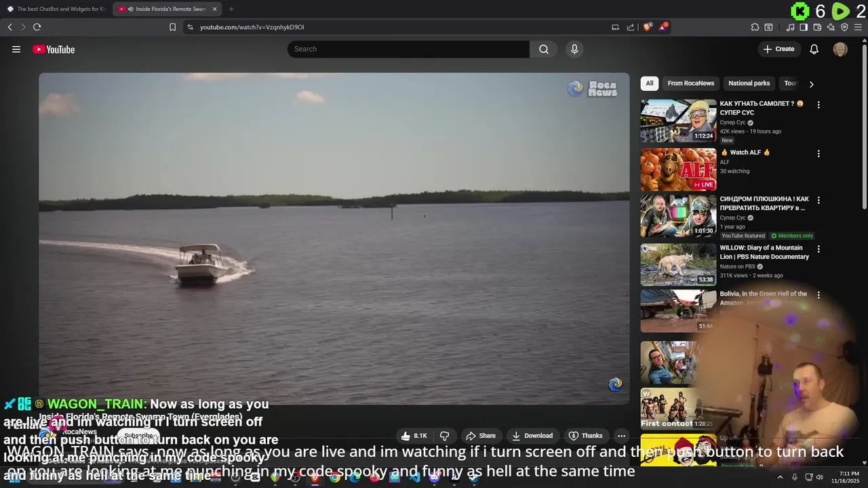Open more actions ellipsis under video
The image size is (868, 488).
(621, 436)
